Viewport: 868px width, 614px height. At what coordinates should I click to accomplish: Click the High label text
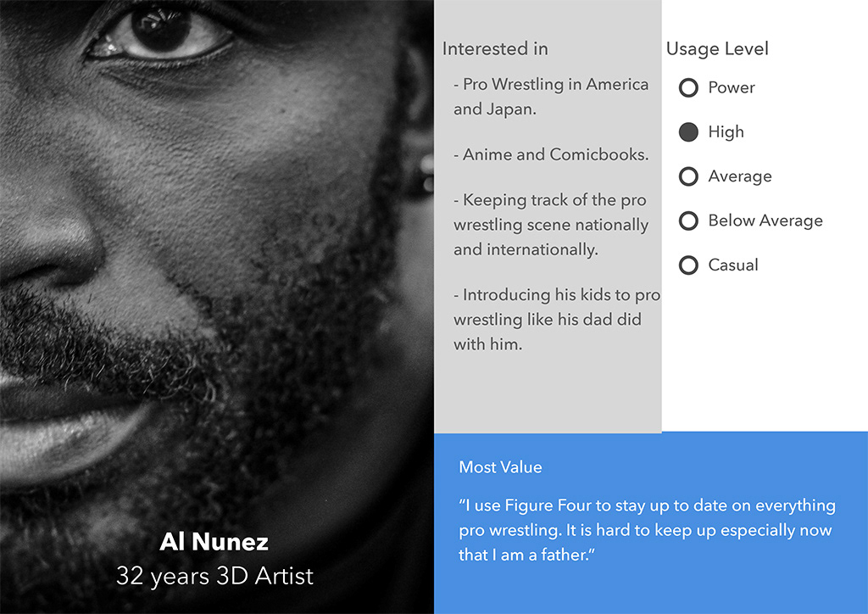click(x=726, y=131)
